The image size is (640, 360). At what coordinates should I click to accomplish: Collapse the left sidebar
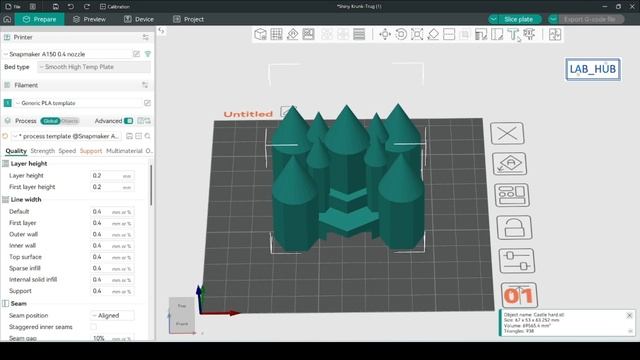161,31
